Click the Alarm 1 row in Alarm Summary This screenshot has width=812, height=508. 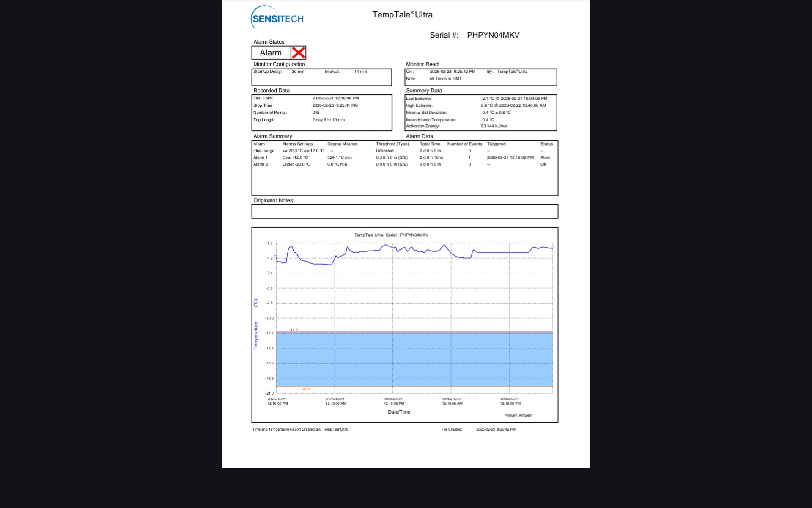pos(261,157)
